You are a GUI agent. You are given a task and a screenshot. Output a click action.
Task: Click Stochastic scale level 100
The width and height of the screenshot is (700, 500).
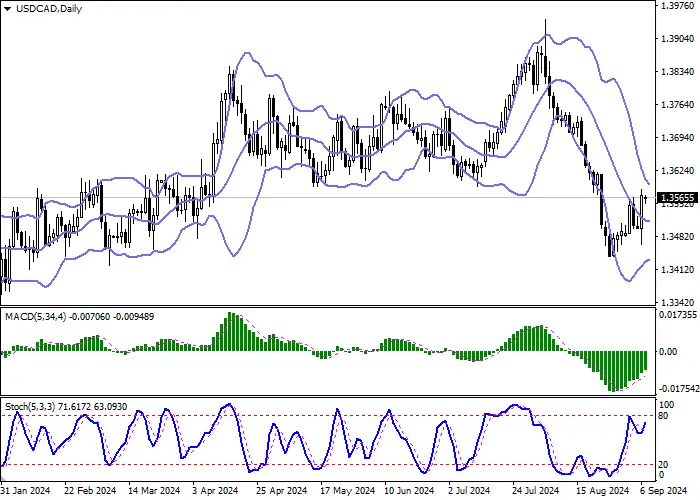(667, 405)
